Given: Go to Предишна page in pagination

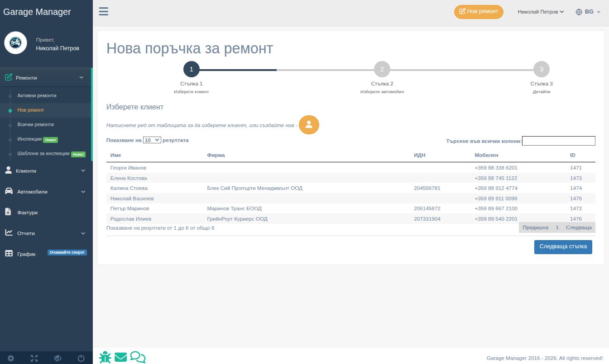Looking at the screenshot, I should point(535,227).
